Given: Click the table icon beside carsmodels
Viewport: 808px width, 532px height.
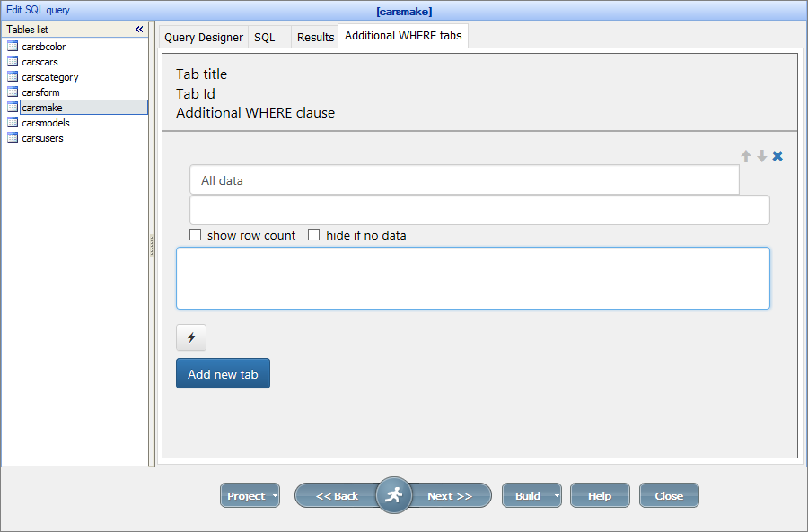Looking at the screenshot, I should point(12,122).
